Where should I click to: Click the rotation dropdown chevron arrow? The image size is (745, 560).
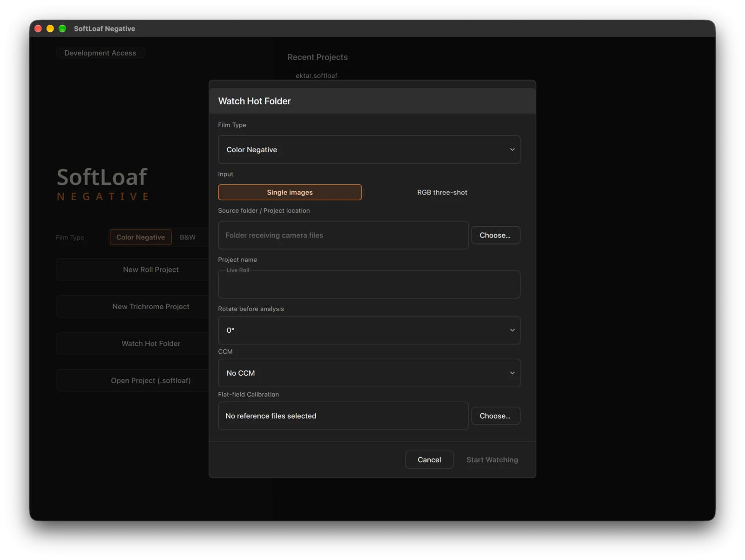512,330
